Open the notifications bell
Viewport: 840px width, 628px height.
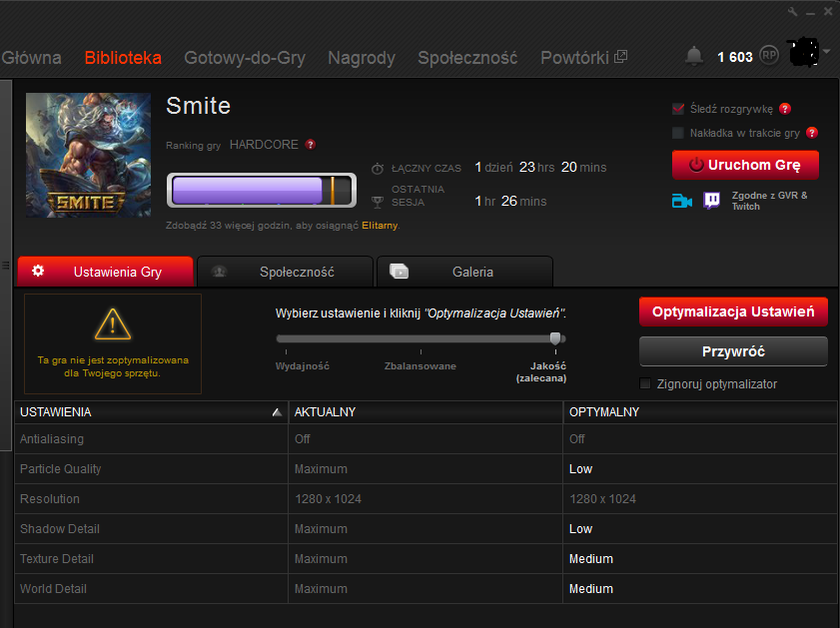(694, 56)
